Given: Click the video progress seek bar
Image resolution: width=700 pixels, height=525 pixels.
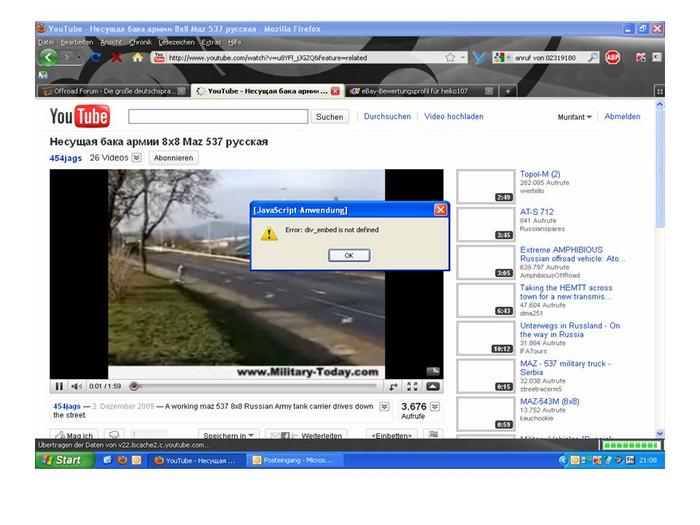Looking at the screenshot, I should (x=254, y=386).
